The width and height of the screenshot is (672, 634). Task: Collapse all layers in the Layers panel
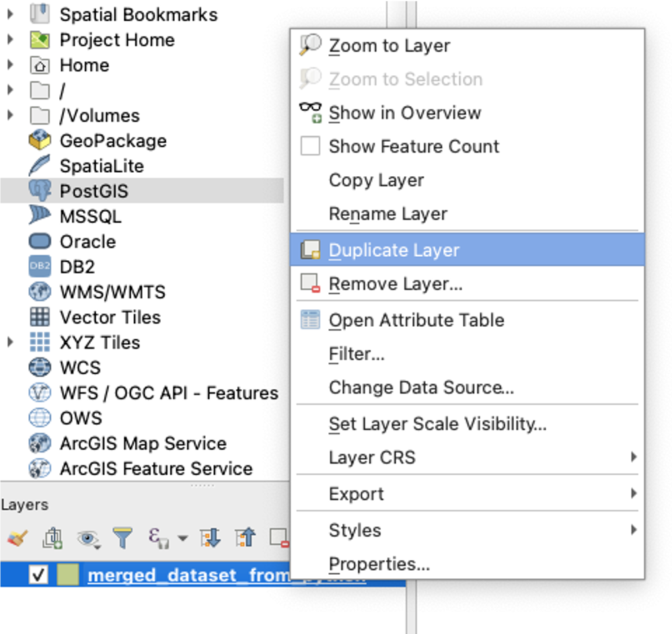(x=244, y=538)
